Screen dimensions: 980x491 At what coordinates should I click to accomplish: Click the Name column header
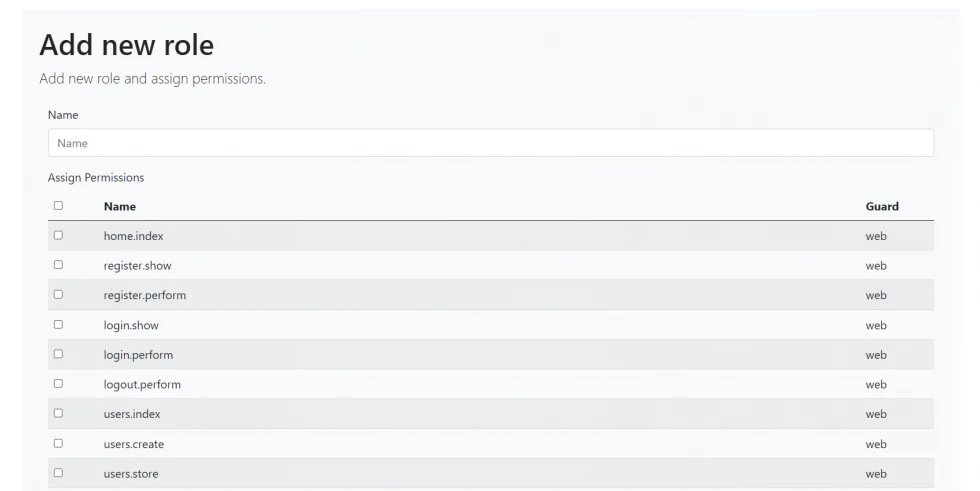tap(120, 207)
